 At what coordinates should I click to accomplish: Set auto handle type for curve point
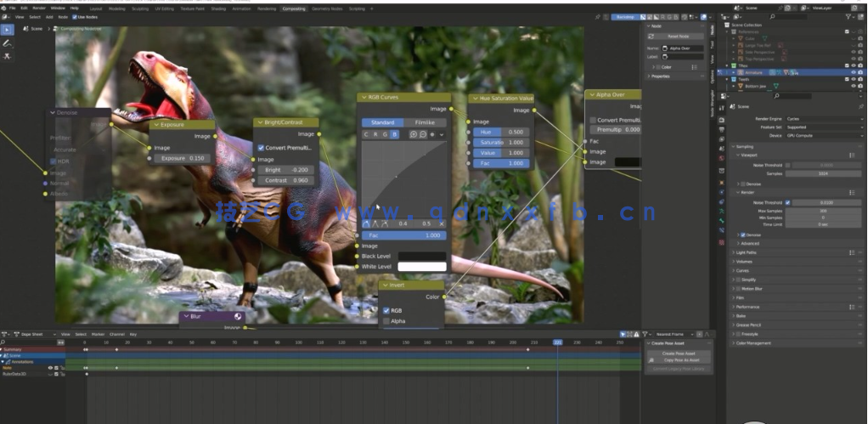pos(366,223)
